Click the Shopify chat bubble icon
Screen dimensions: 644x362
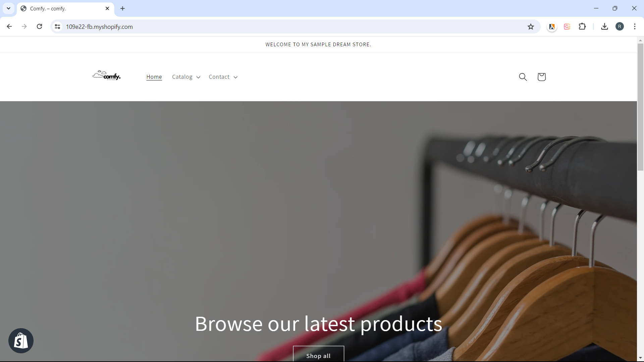(x=21, y=341)
